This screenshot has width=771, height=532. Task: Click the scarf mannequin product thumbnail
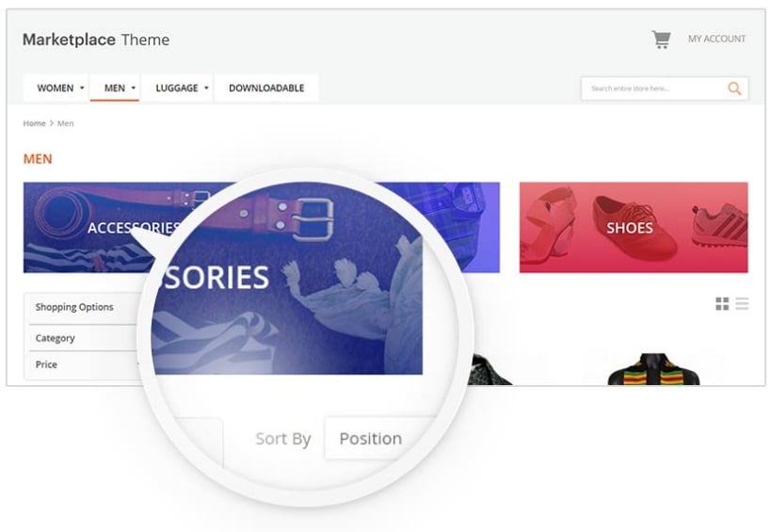pos(653,369)
